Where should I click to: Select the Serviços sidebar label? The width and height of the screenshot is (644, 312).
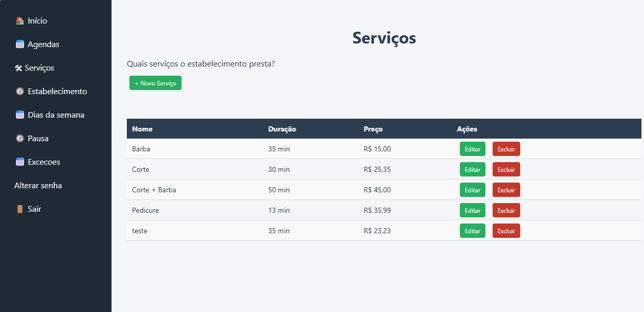pos(39,68)
